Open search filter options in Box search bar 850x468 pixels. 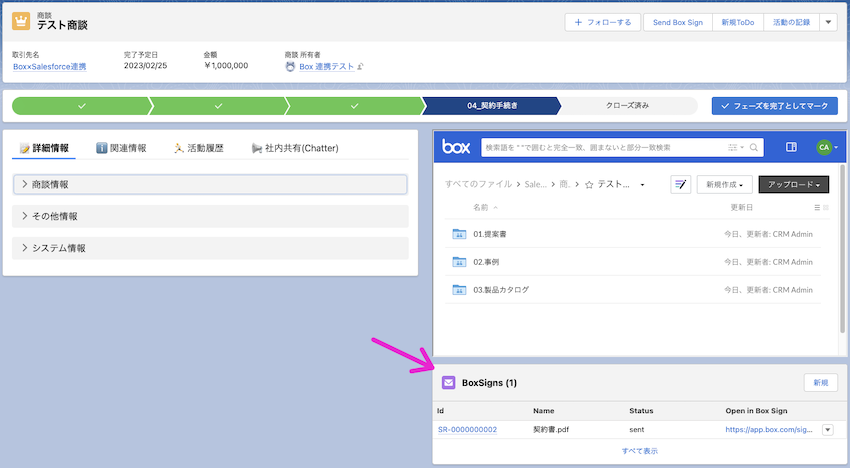tap(735, 148)
